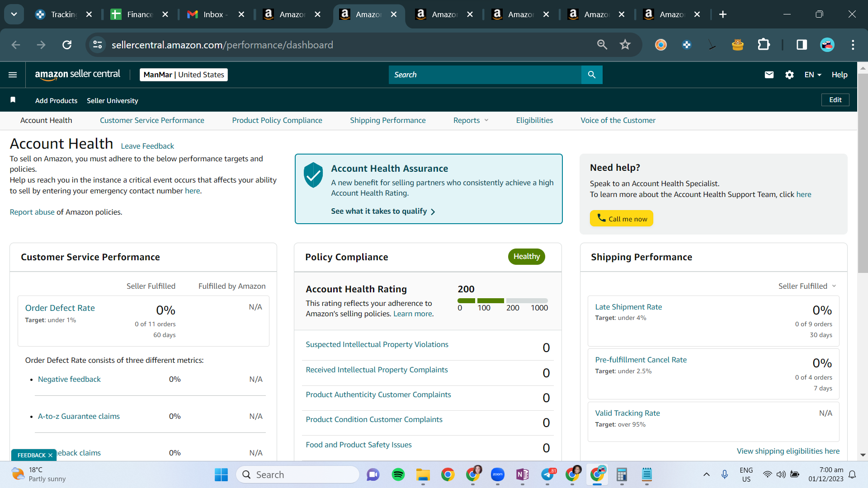Click the browser address bar URL
The image size is (868, 488).
pyautogui.click(x=222, y=45)
